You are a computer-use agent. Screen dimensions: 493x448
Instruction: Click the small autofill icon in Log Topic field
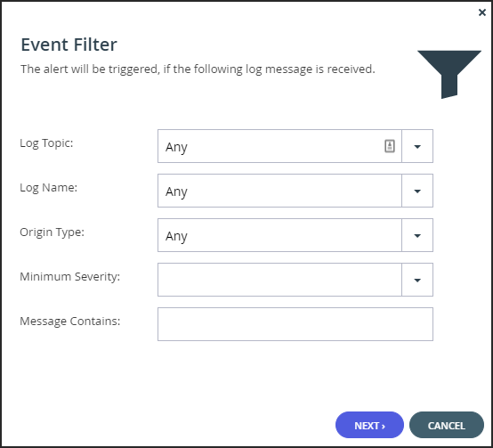pyautogui.click(x=390, y=146)
